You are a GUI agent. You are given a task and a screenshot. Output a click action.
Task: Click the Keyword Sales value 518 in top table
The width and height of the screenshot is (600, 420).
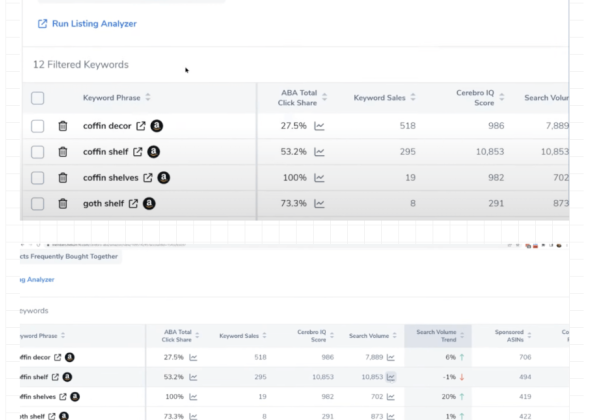pos(408,126)
